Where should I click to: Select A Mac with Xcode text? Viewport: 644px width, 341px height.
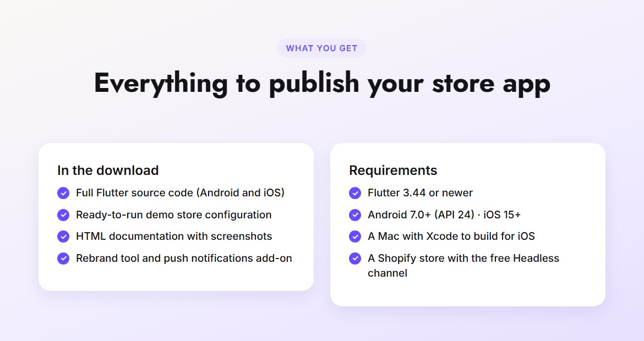[x=451, y=237]
